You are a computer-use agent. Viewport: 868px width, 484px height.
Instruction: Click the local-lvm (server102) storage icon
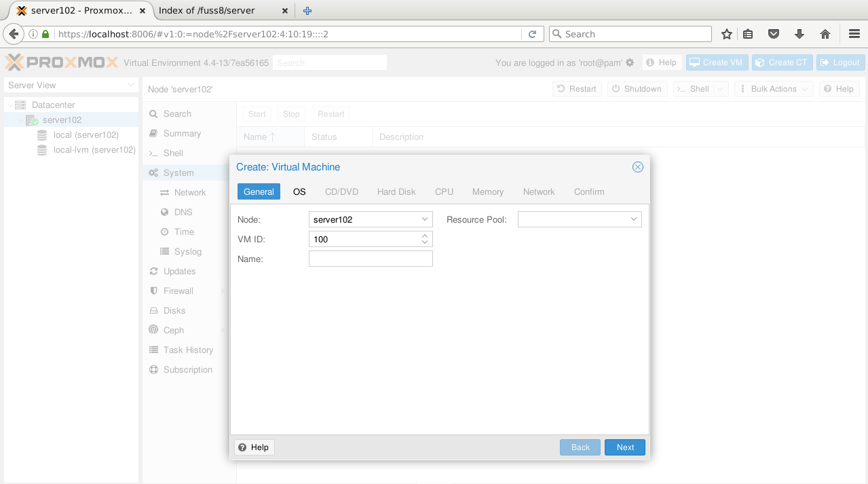pos(42,150)
